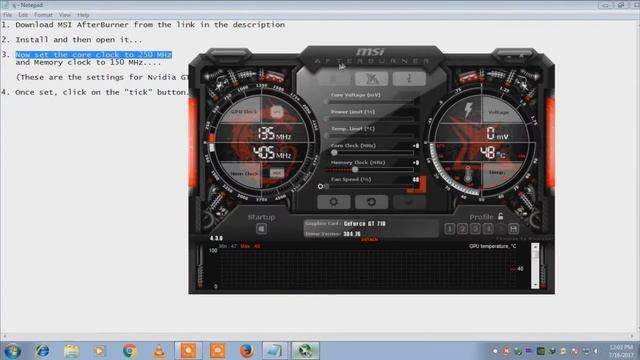The height and width of the screenshot is (360, 640).
Task: Click the Notepad horizontal scrollbar left arrow
Action: [x=4, y=336]
